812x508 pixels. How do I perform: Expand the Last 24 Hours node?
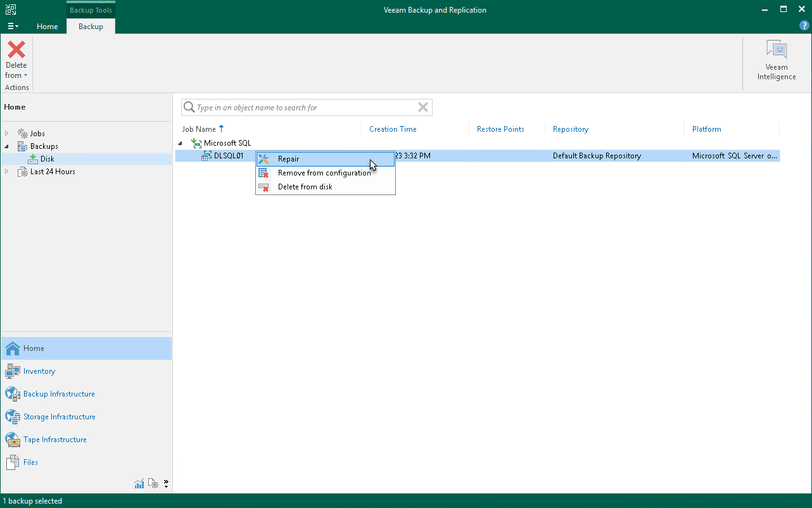click(7, 172)
